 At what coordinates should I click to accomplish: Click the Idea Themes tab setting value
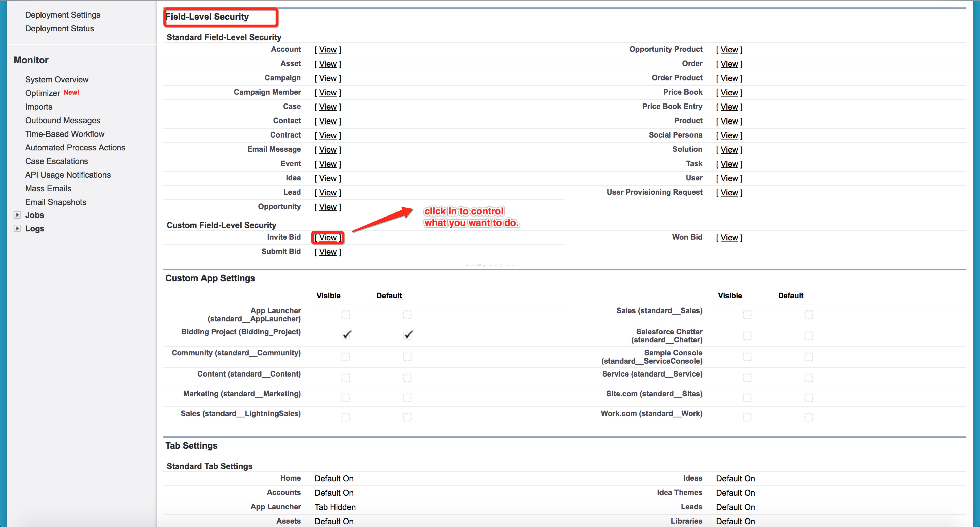[735, 493]
